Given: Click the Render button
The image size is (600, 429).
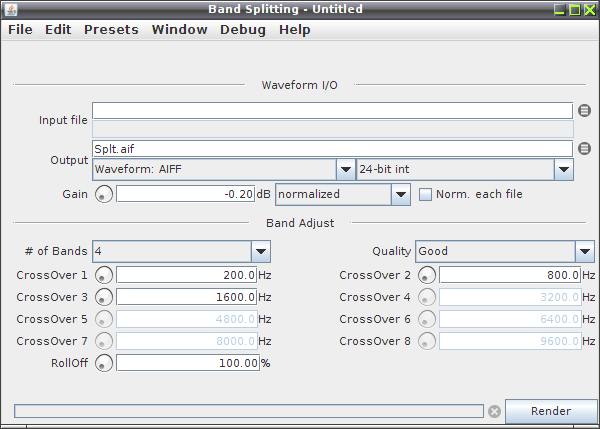Looking at the screenshot, I should (551, 411).
